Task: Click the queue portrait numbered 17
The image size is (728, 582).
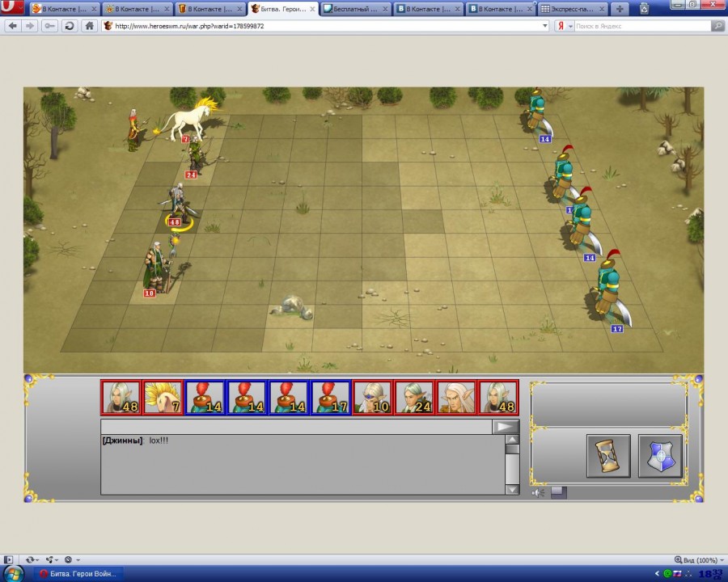Action: pyautogui.click(x=331, y=397)
